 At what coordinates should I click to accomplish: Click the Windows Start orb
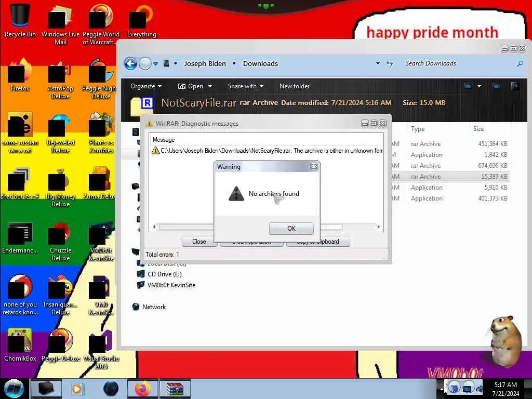pyautogui.click(x=14, y=389)
